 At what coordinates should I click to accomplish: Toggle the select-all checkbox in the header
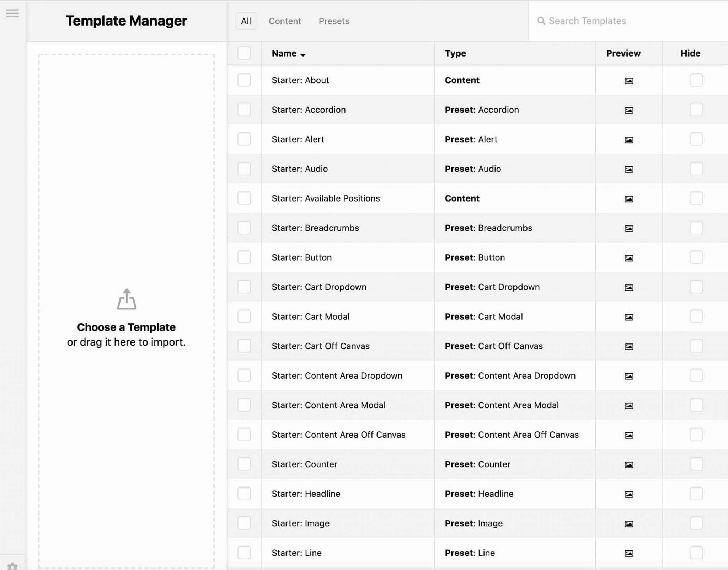(244, 53)
